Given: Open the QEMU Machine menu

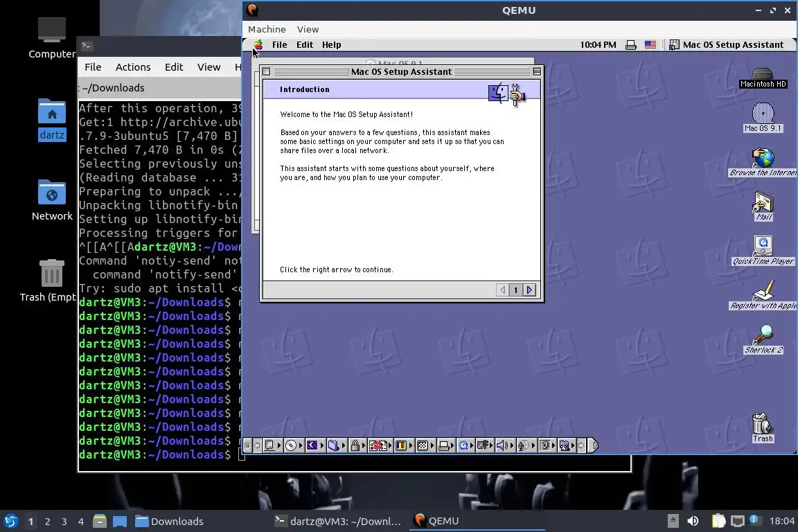Looking at the screenshot, I should (267, 30).
